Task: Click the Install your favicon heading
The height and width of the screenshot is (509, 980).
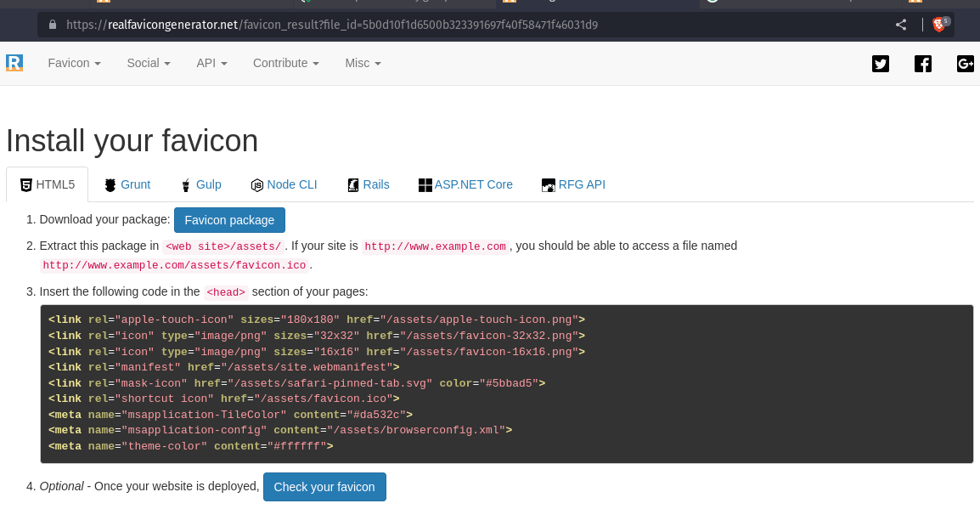Action: click(x=132, y=141)
